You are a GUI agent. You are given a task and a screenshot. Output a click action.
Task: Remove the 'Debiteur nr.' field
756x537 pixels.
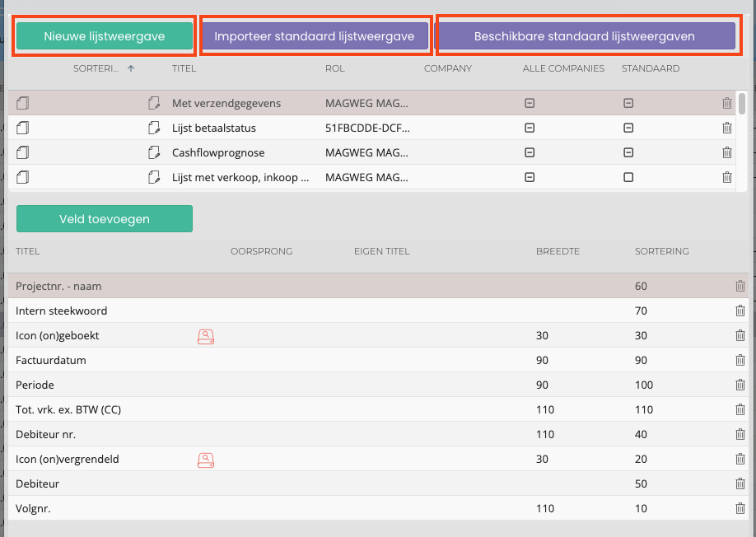click(740, 434)
